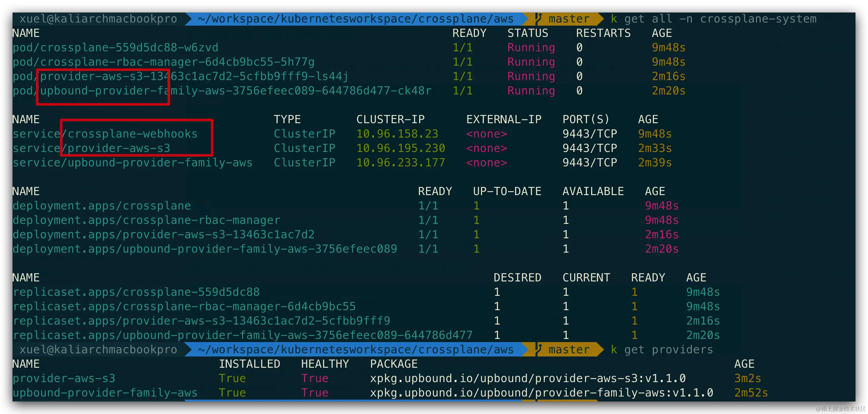
Task: Click the RESTARTS column header
Action: (603, 33)
